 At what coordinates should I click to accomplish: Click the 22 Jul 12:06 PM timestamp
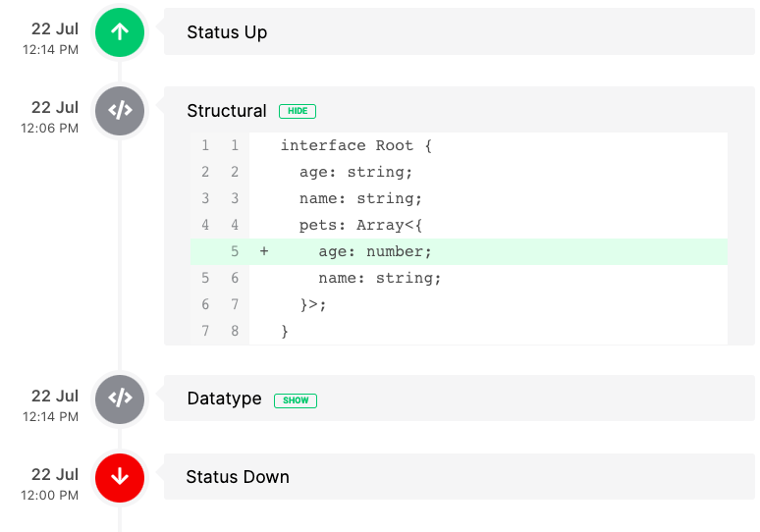53,116
